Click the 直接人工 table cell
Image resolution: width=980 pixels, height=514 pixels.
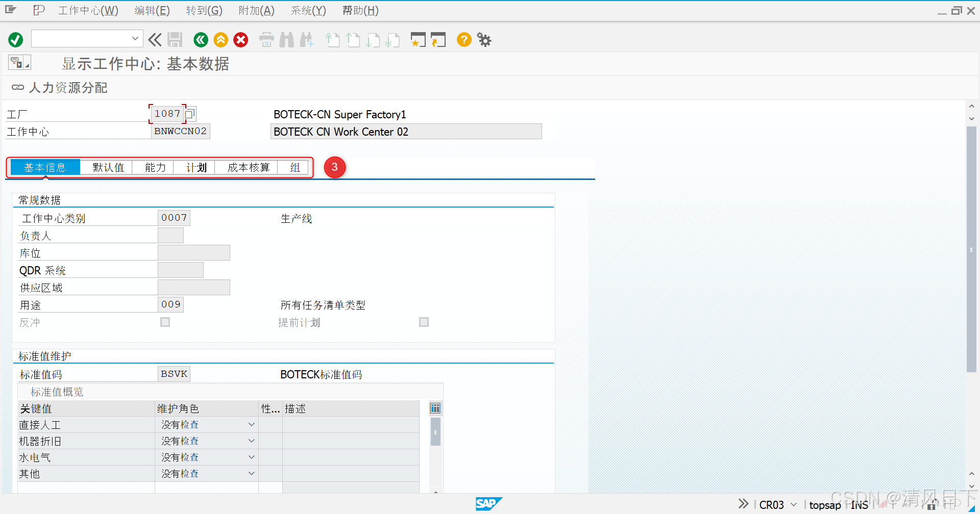pyautogui.click(x=86, y=425)
